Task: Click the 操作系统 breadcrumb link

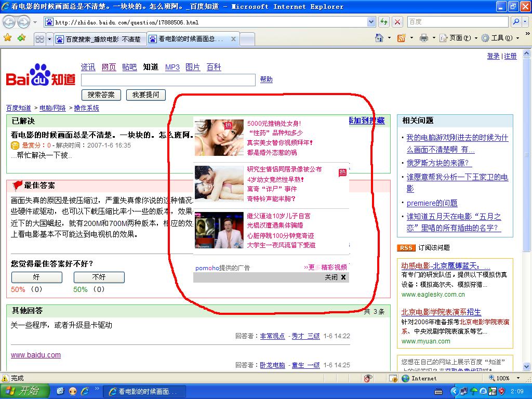Action: click(87, 108)
